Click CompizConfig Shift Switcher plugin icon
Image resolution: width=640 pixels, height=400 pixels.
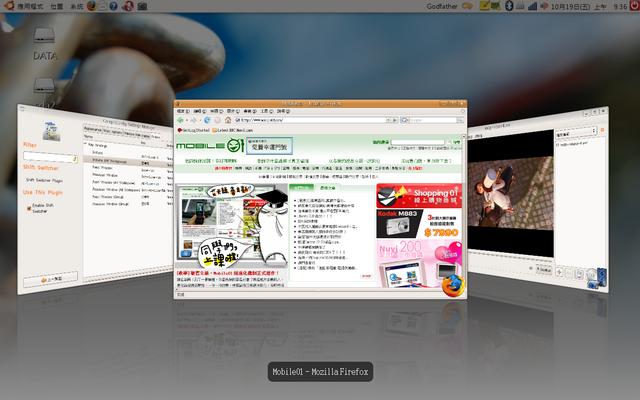pyautogui.click(x=52, y=132)
